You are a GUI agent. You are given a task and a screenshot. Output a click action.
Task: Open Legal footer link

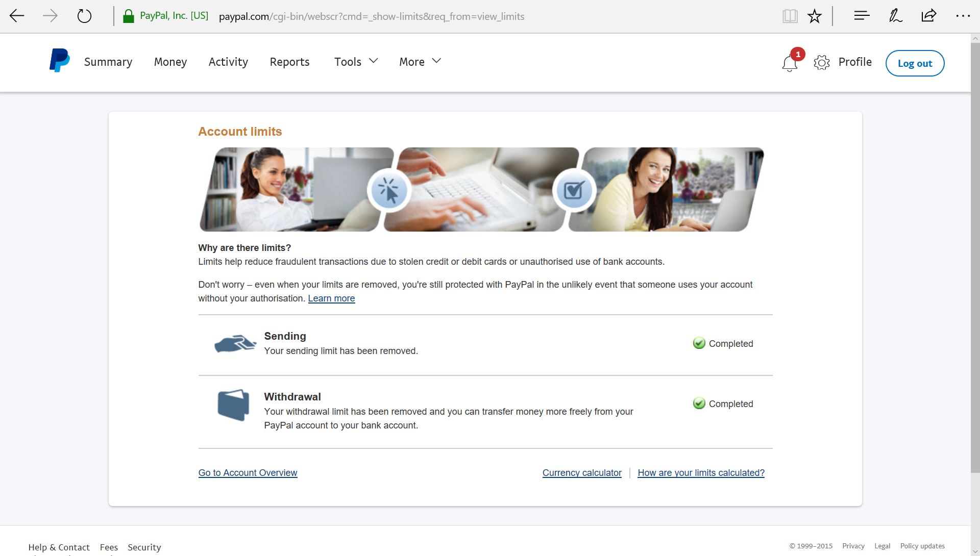point(882,546)
